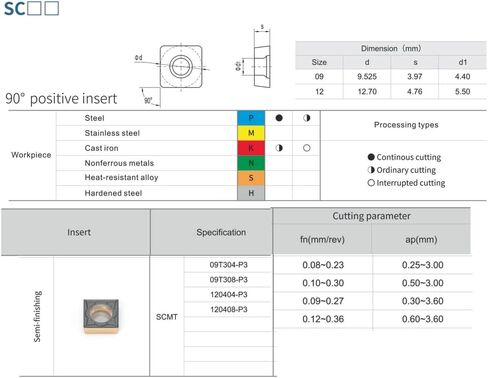Click depth value '0.30~3.60'
This screenshot has width=488, height=378.
pyautogui.click(x=422, y=301)
